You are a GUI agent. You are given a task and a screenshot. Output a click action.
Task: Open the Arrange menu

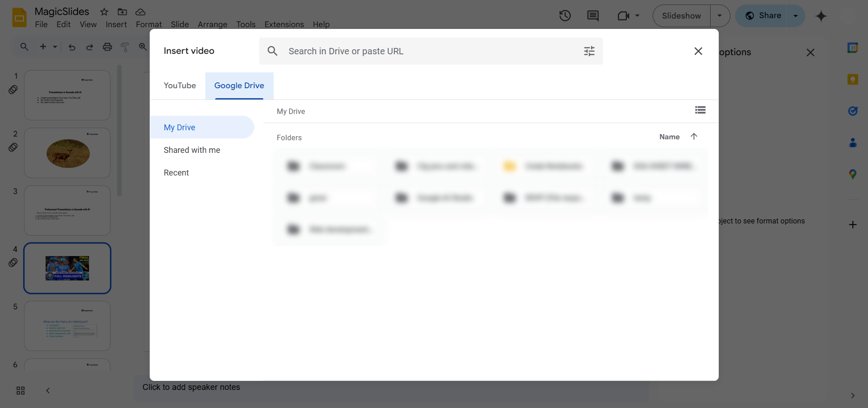(x=212, y=24)
